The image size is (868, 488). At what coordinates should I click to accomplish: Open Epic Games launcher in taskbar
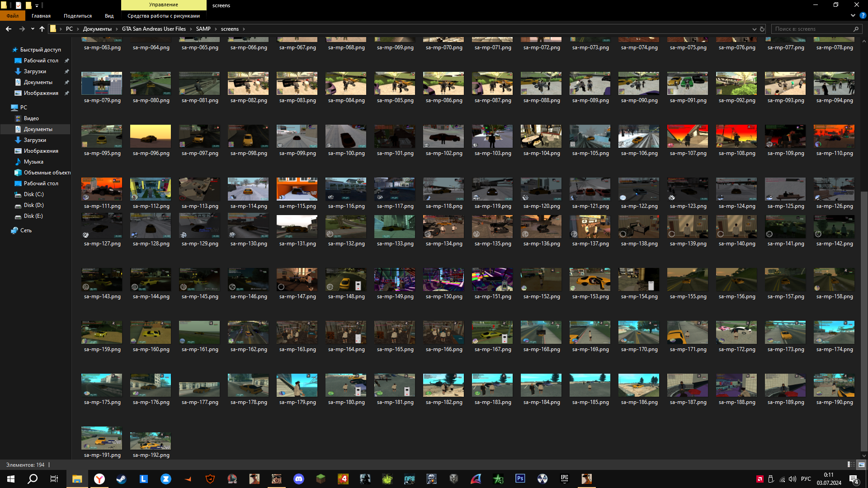point(565,479)
